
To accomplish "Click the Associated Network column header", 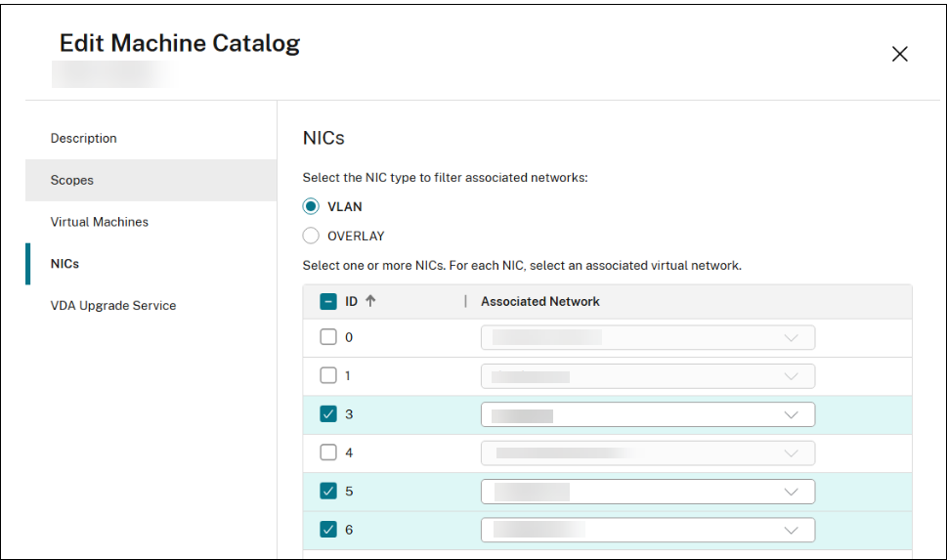I will (x=540, y=301).
